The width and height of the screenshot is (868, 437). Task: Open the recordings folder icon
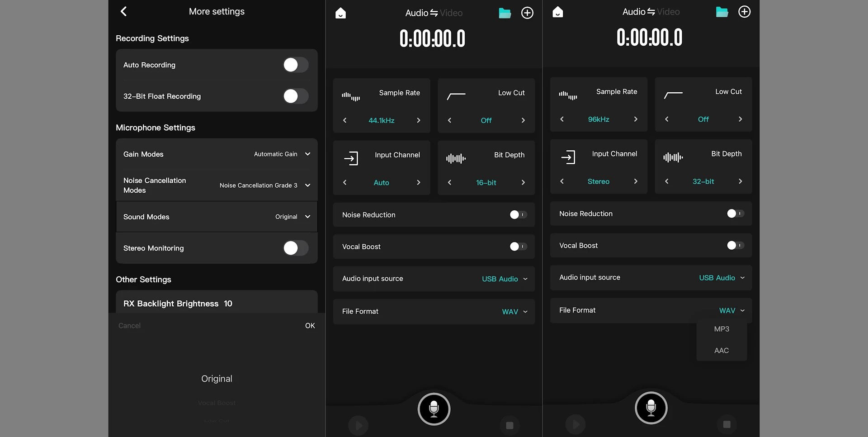[505, 13]
